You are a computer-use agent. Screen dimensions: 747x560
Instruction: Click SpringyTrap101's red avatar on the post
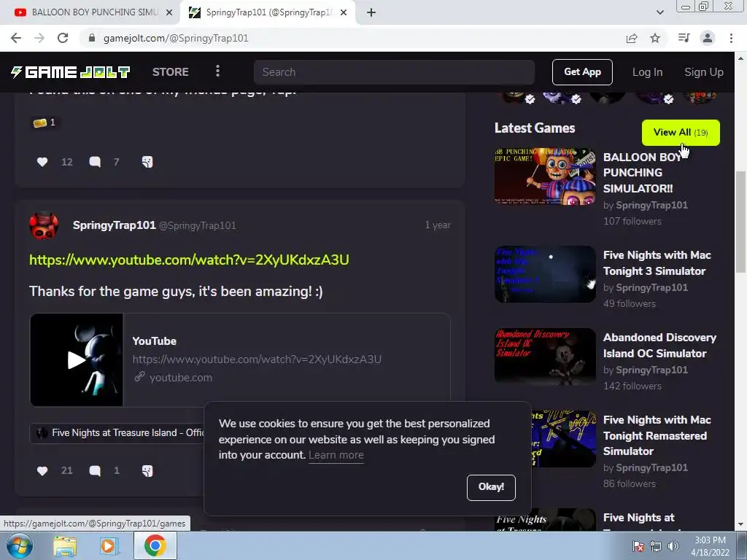tap(44, 226)
